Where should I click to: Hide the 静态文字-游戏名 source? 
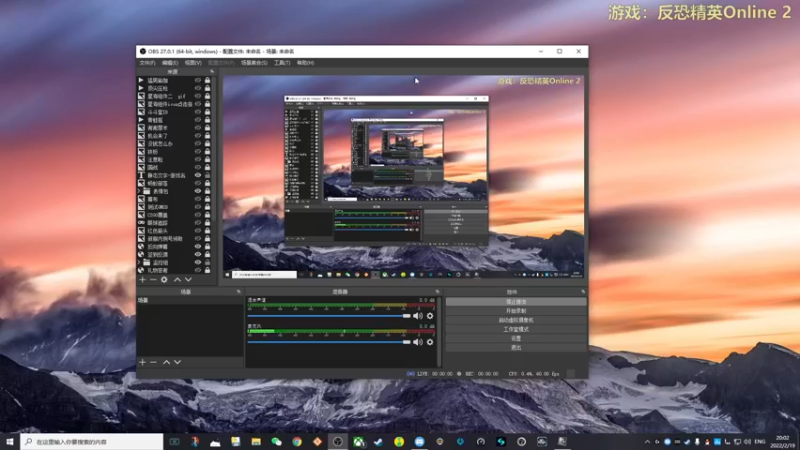pyautogui.click(x=198, y=175)
